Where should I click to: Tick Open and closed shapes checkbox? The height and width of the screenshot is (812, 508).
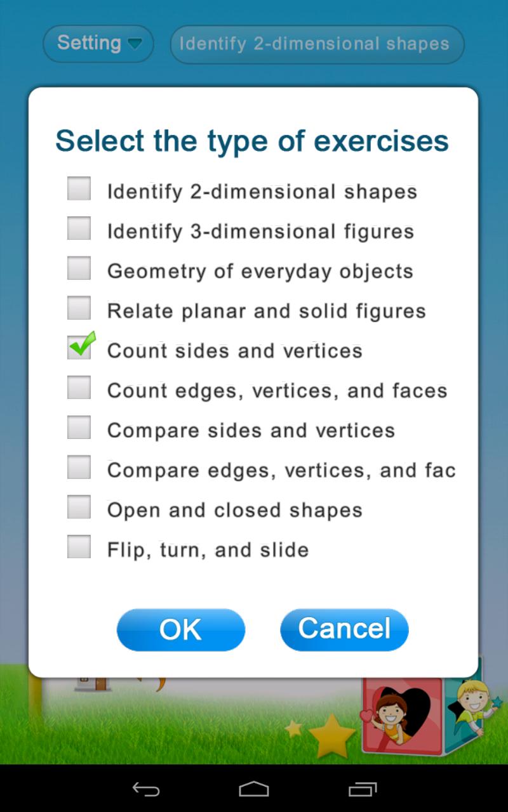click(79, 507)
